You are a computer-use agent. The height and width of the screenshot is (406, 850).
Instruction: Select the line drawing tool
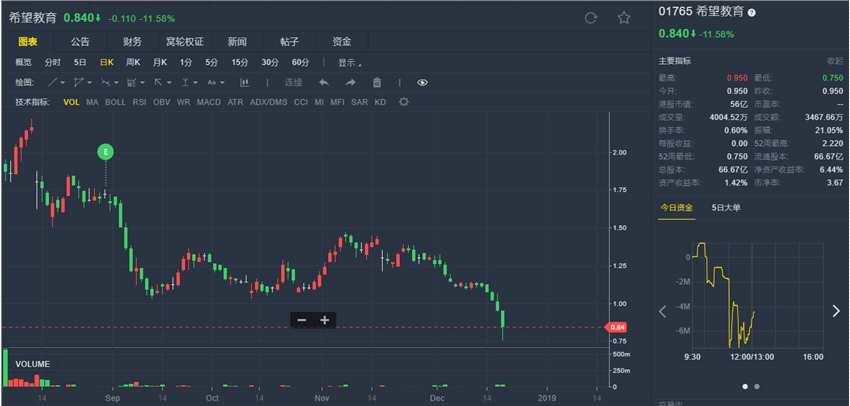point(53,82)
